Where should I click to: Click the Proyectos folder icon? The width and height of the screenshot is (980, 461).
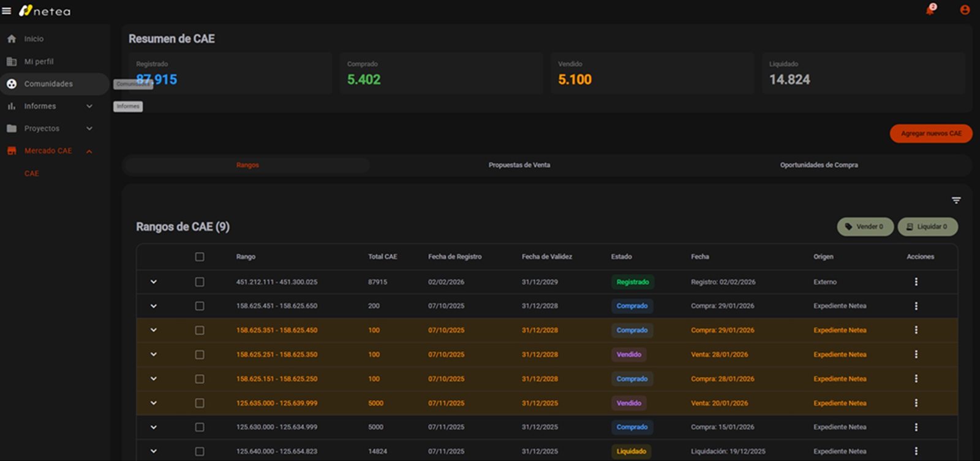(x=12, y=129)
